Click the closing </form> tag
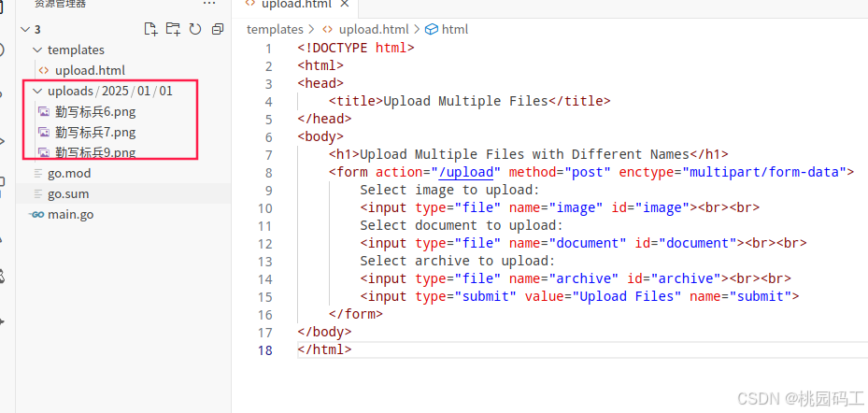The image size is (868, 413). [356, 314]
